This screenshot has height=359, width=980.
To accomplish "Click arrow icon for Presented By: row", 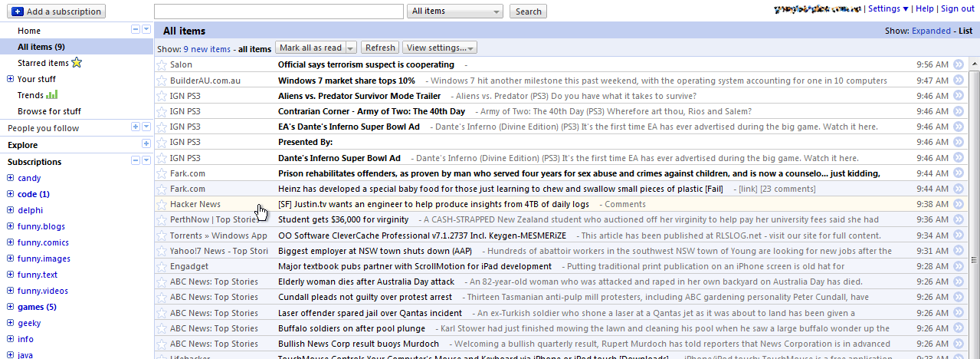I will (959, 142).
